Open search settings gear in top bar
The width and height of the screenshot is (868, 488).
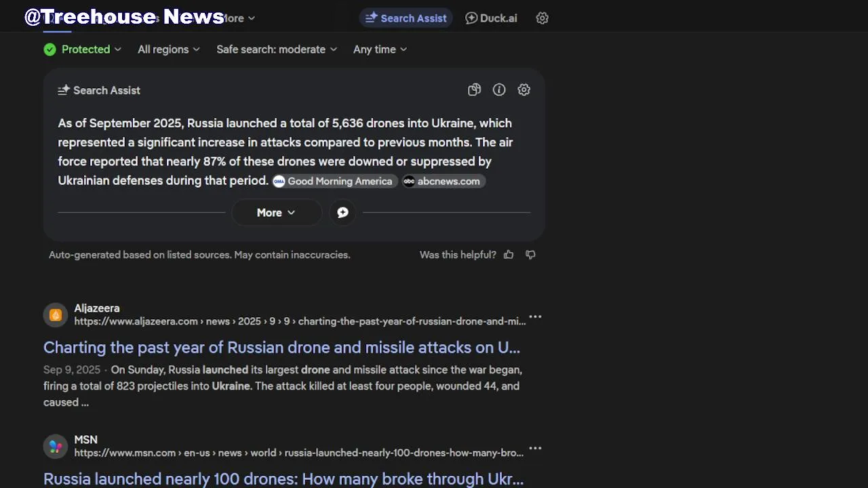tap(542, 18)
